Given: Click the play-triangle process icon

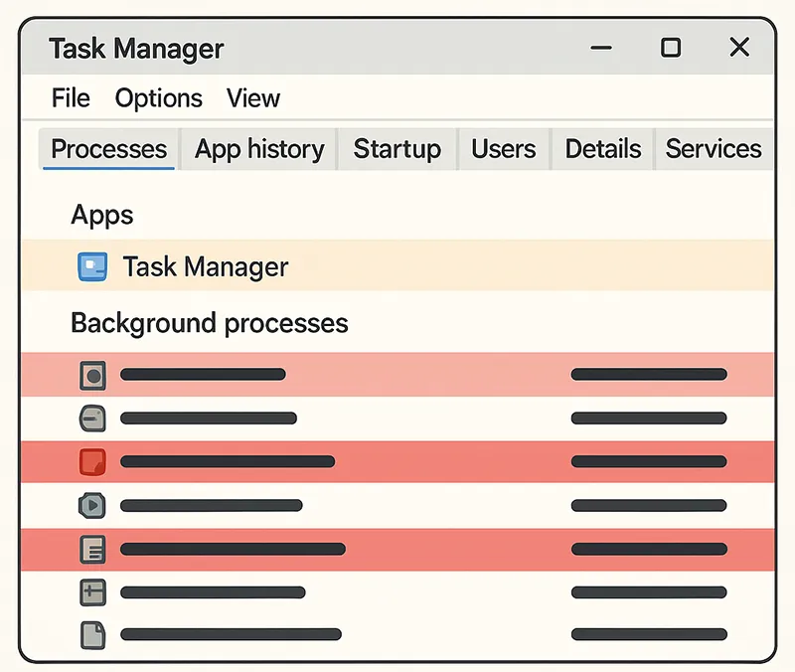Looking at the screenshot, I should click(92, 506).
